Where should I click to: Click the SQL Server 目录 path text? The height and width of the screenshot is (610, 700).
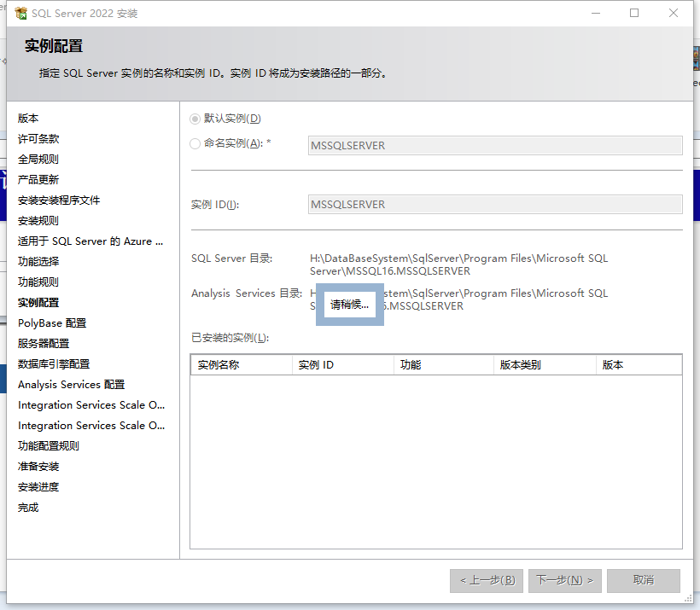tap(458, 264)
